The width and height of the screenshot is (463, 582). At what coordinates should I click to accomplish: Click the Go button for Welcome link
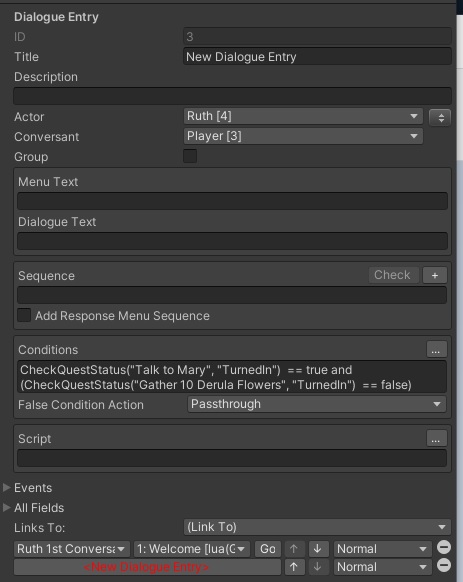[x=268, y=549]
